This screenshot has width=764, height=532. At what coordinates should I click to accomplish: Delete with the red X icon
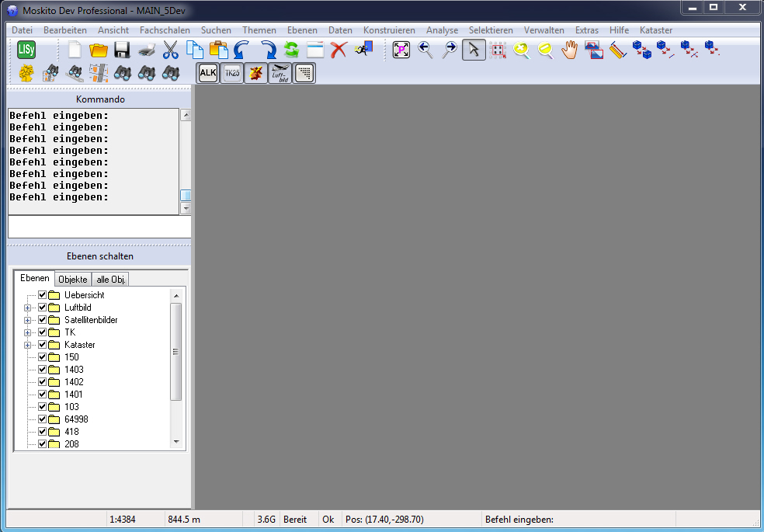339,50
